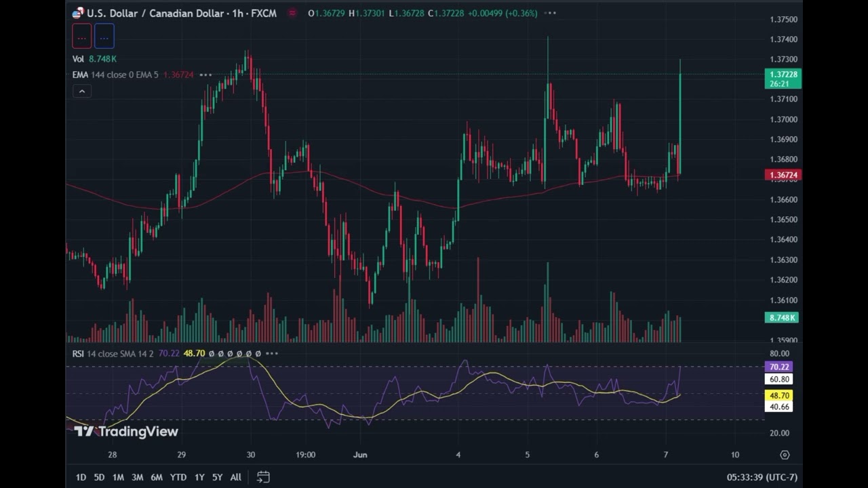Open the Go to date calendar icon
This screenshot has width=868, height=488.
coord(263,477)
